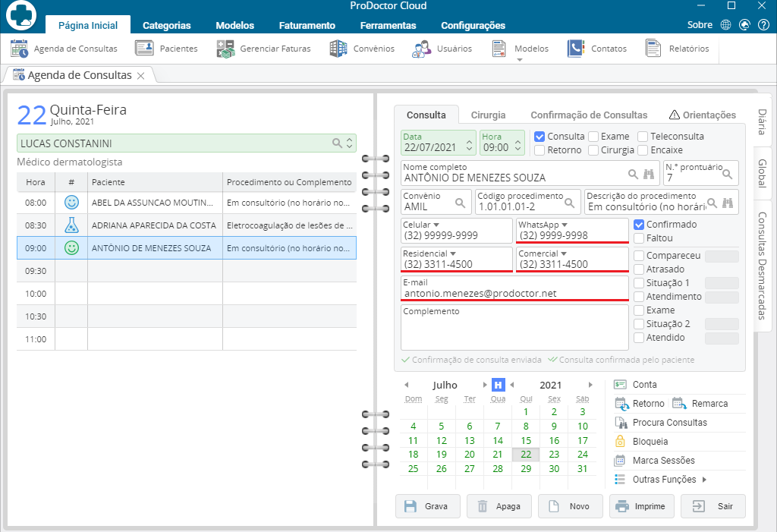Image resolution: width=777 pixels, height=532 pixels.
Task: Go to next month arrow after Julho
Action: tap(485, 385)
